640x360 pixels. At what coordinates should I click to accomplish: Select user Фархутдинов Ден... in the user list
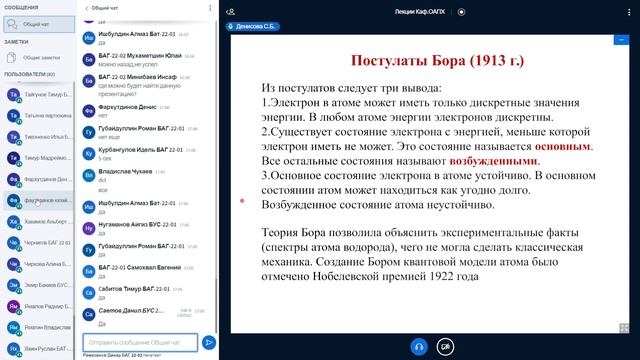coord(39,179)
